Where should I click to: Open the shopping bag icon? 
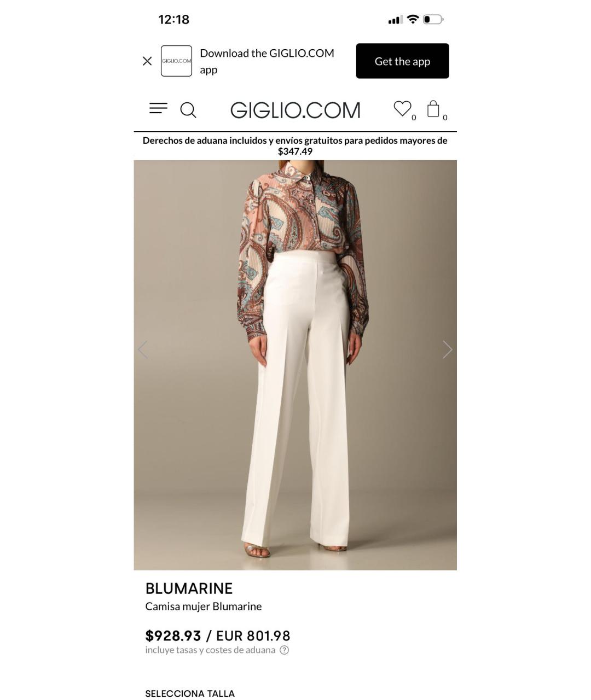tap(433, 108)
